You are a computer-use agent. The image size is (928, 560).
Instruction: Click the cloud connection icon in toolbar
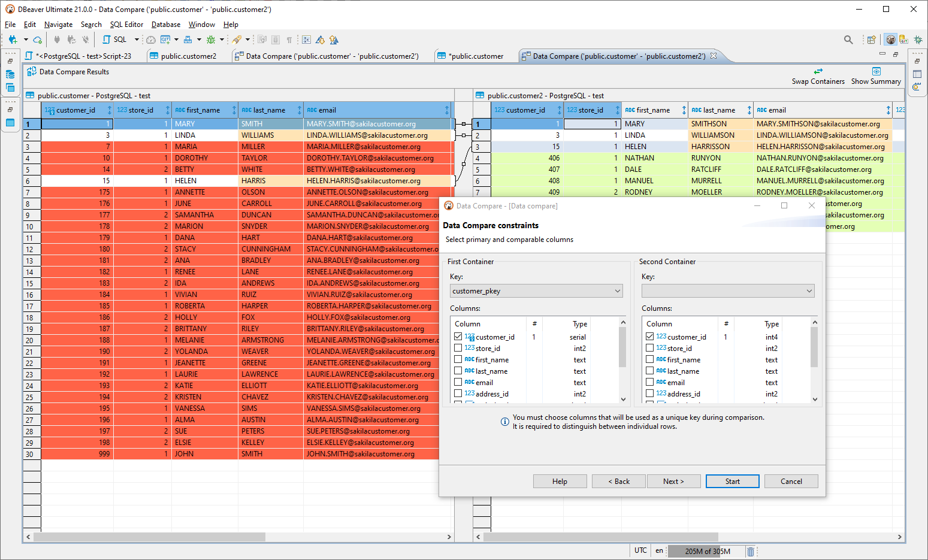[x=37, y=40]
